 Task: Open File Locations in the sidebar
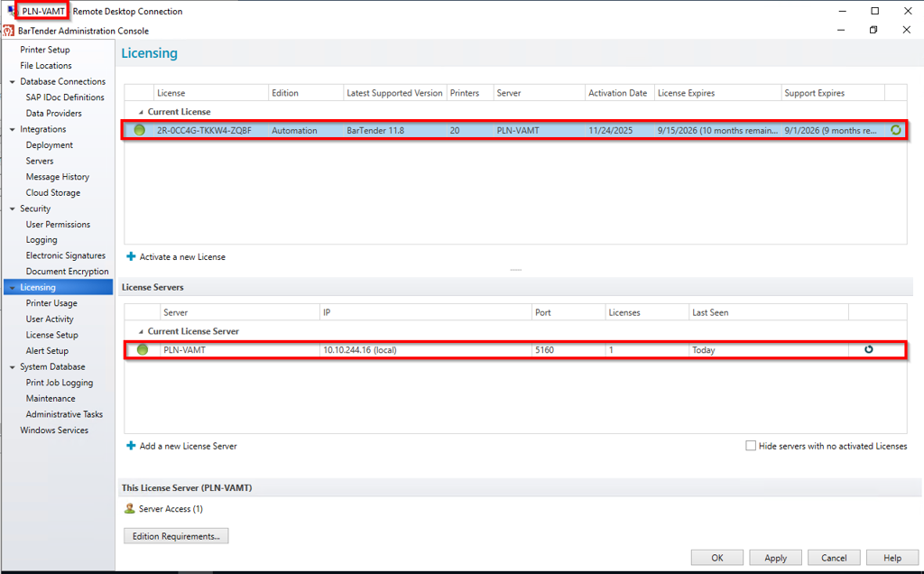click(x=46, y=65)
